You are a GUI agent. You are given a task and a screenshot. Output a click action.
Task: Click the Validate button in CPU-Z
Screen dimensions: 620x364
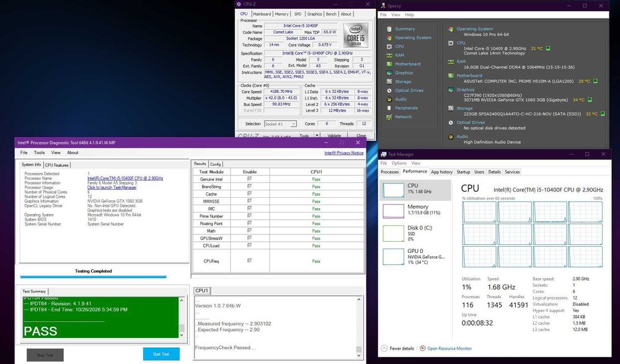click(x=335, y=136)
